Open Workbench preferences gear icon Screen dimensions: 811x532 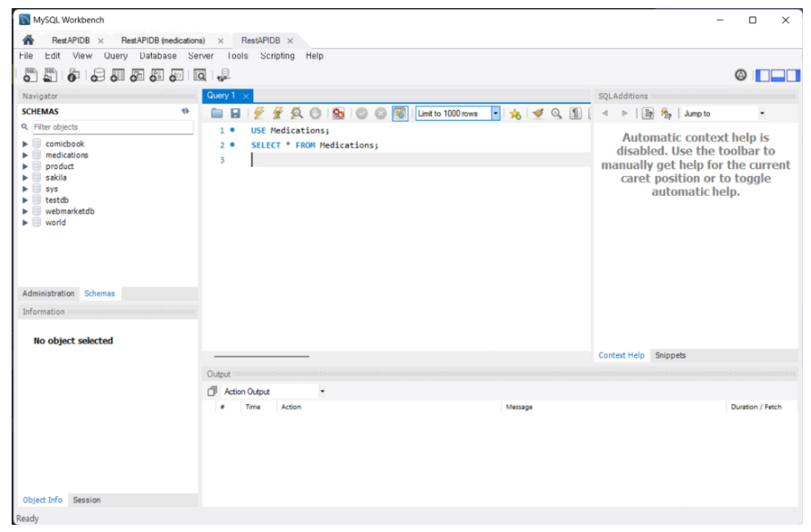tap(740, 75)
